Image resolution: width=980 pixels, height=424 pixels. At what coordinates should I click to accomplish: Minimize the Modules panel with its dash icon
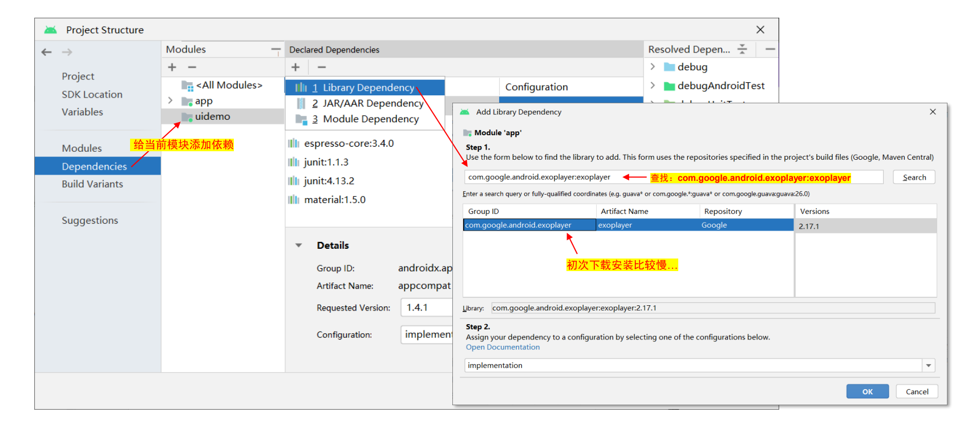[276, 50]
